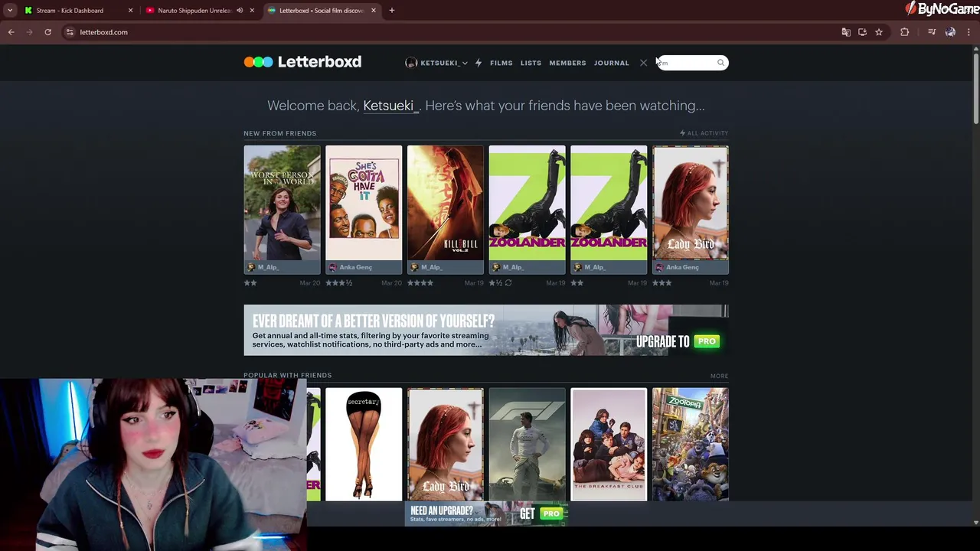Screen dimensions: 980x551
Task: Install app icon in address bar
Action: [862, 32]
